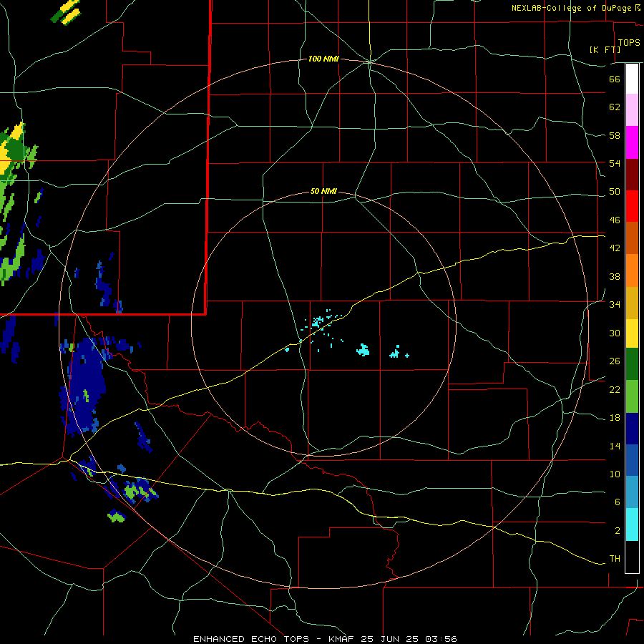
Task: Click the bright orange legend swatch
Action: 632,270
